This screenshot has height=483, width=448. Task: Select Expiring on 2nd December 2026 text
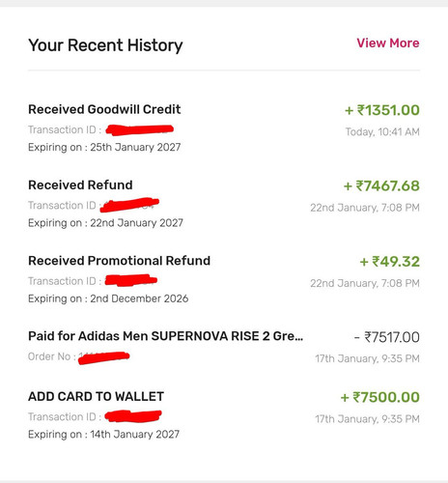coord(108,298)
